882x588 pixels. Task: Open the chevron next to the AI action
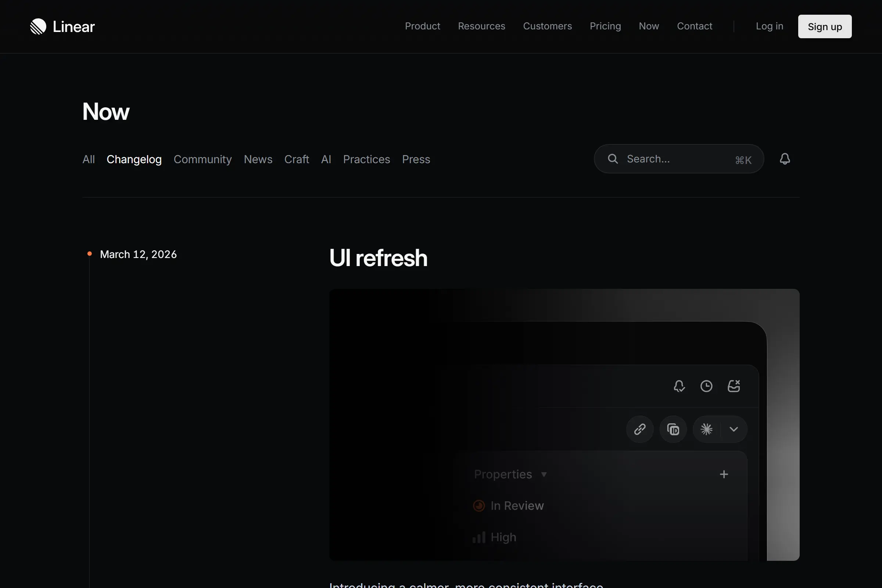734,429
